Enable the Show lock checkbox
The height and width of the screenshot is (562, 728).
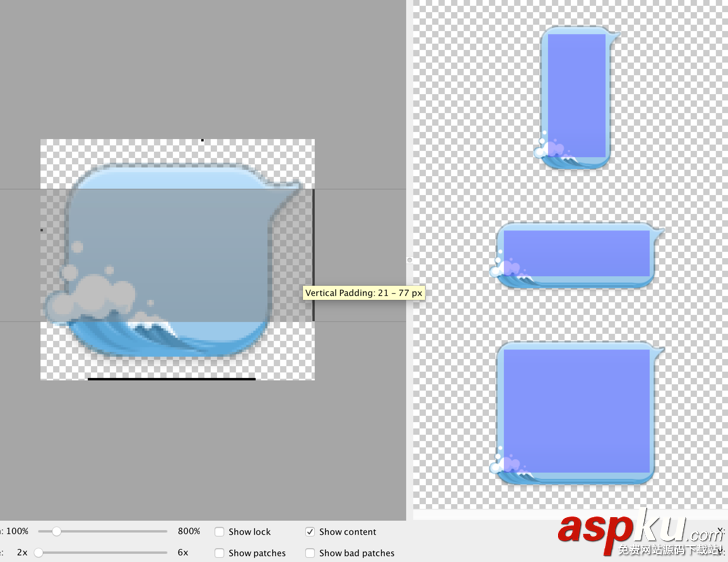click(219, 532)
